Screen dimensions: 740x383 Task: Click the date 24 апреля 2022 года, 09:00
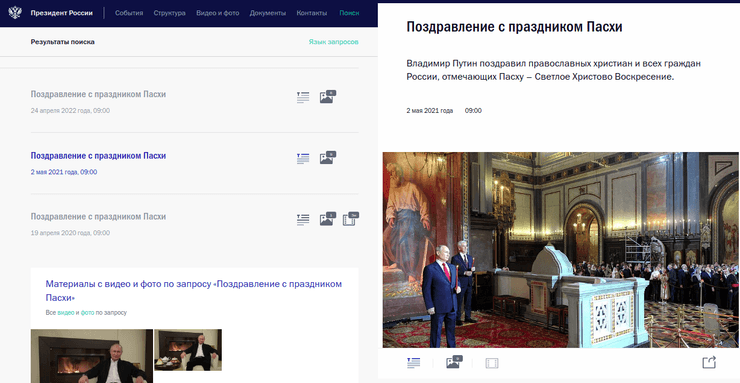click(70, 111)
